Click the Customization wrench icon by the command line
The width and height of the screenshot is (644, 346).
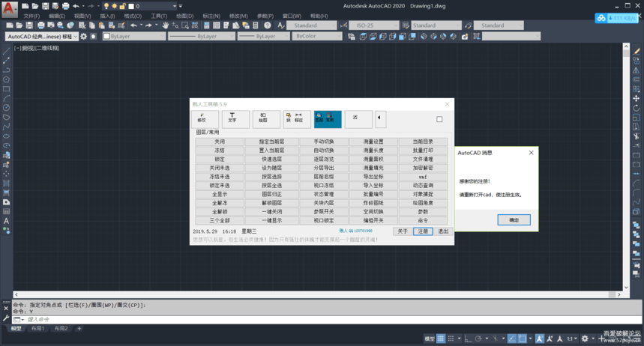tap(6, 318)
